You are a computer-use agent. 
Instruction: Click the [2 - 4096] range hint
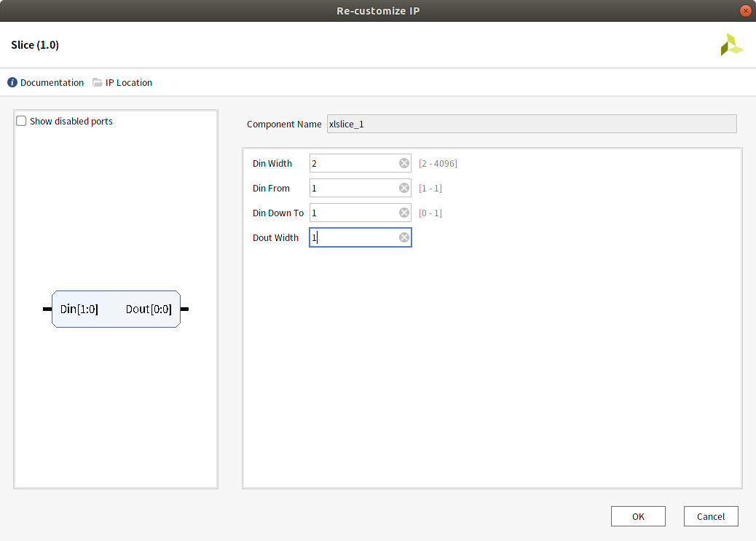point(438,163)
